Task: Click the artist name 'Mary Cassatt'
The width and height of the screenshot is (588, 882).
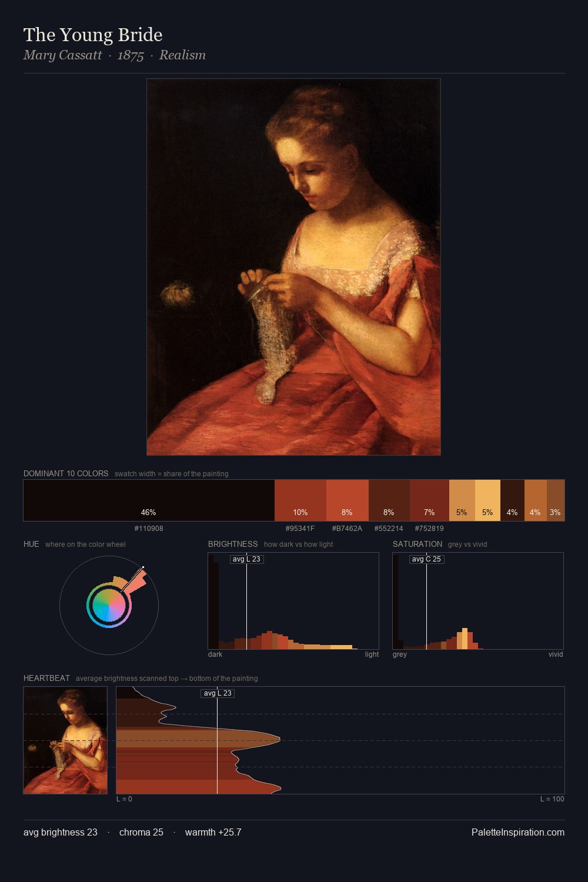Action: pos(63,55)
